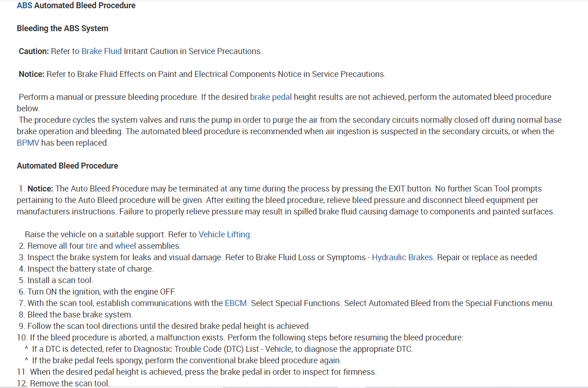Screen dimensions: 588x388
Task: Follow the blue "brake pedal" hyperlink
Action: coord(271,97)
